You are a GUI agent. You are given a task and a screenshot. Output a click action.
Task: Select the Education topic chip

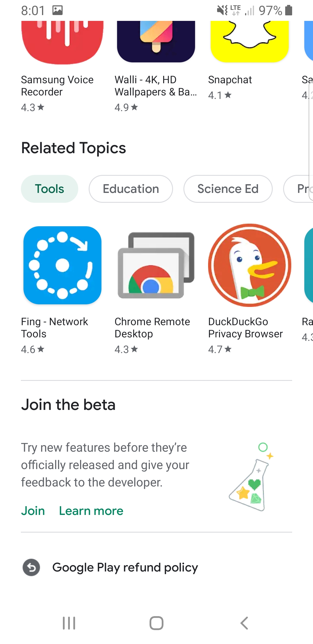(131, 189)
